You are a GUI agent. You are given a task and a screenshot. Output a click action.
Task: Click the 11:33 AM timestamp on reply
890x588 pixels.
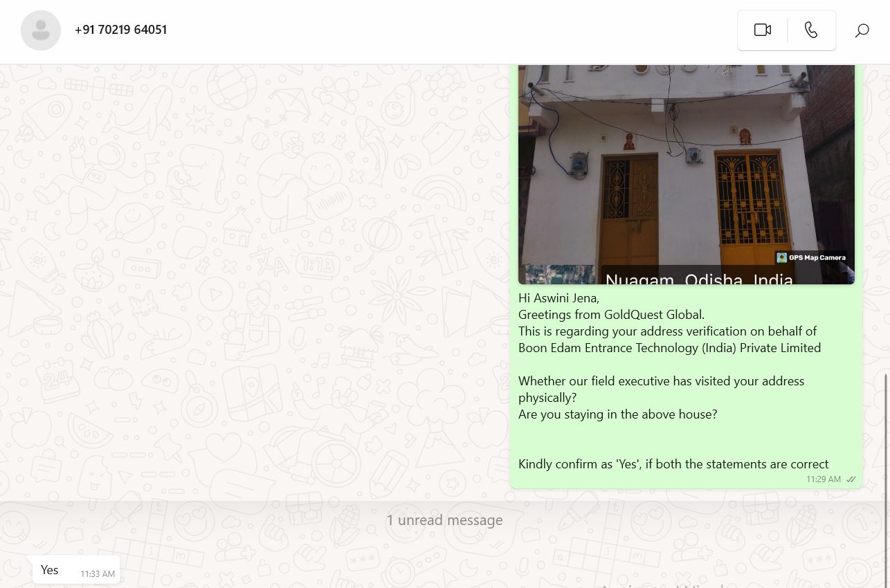(x=98, y=574)
